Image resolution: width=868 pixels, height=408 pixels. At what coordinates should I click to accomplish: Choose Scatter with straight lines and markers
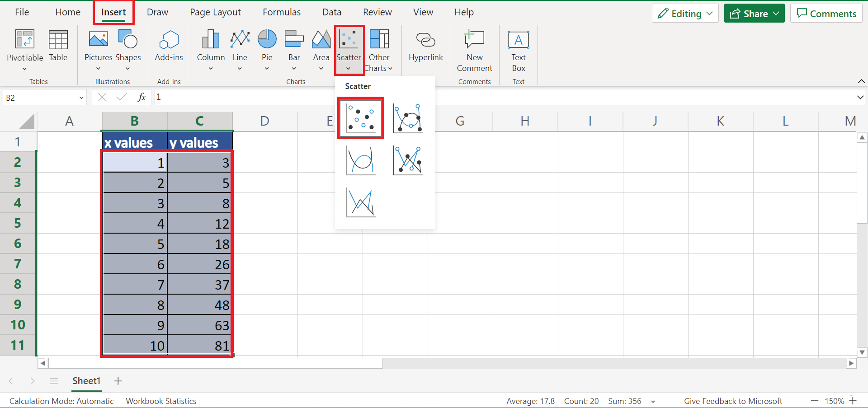[x=408, y=160]
